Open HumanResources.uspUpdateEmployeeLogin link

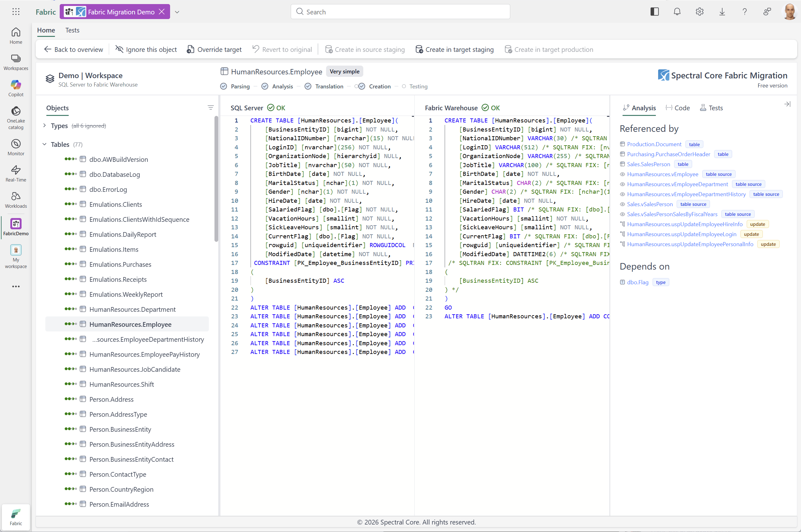tap(682, 234)
